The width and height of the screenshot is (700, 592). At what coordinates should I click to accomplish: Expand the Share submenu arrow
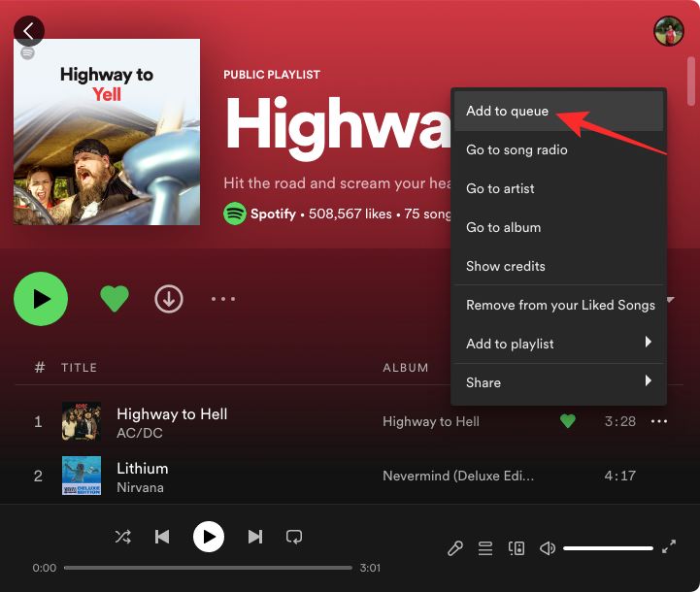[x=649, y=381]
